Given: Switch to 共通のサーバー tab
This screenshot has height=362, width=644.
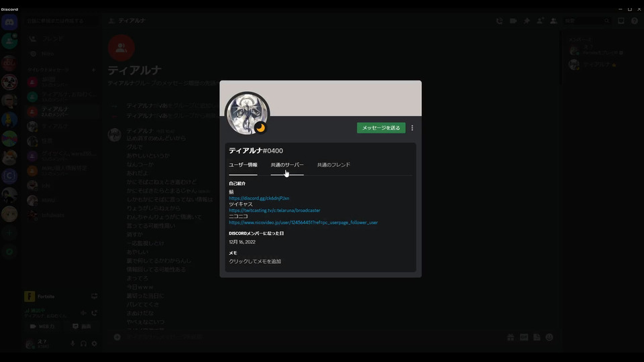Looking at the screenshot, I should [287, 165].
